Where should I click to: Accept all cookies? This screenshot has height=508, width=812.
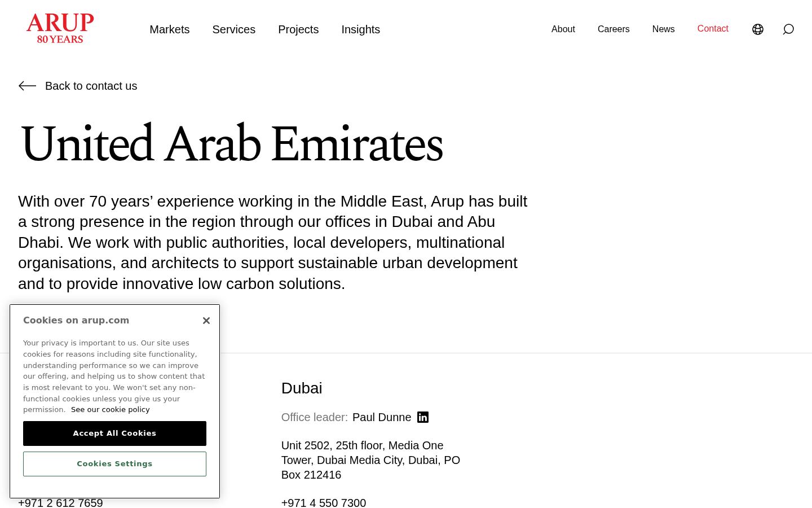tap(114, 433)
